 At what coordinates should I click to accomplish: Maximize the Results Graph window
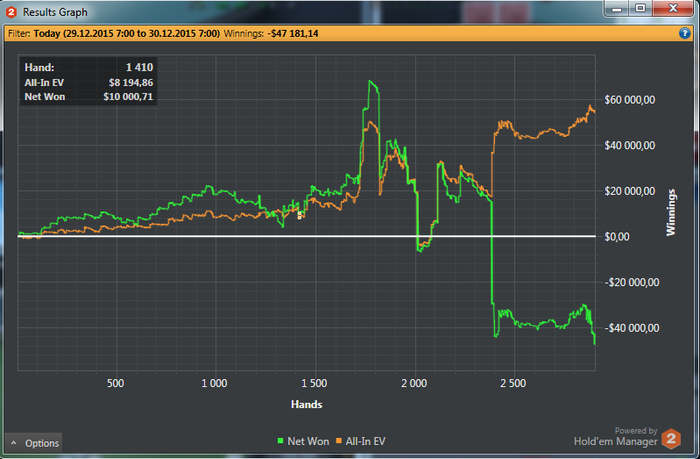point(641,8)
